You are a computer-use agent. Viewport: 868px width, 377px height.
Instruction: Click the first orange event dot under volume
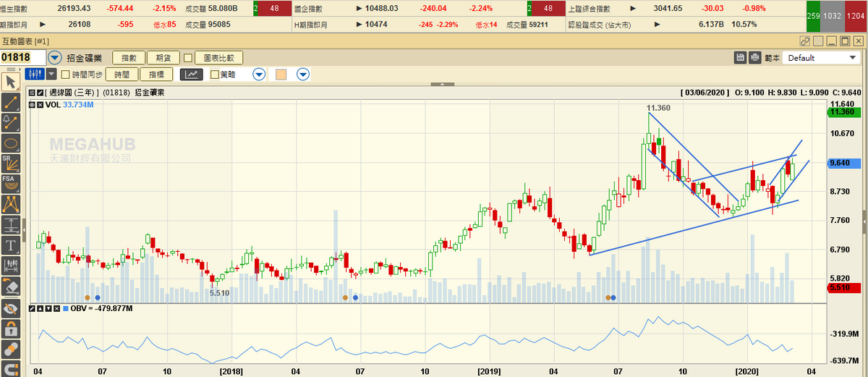pyautogui.click(x=88, y=297)
